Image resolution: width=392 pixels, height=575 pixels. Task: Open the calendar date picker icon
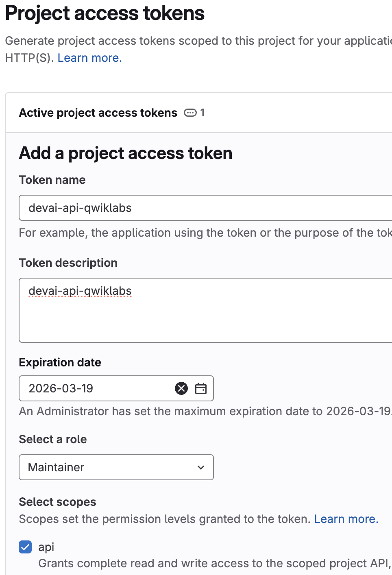(x=201, y=388)
